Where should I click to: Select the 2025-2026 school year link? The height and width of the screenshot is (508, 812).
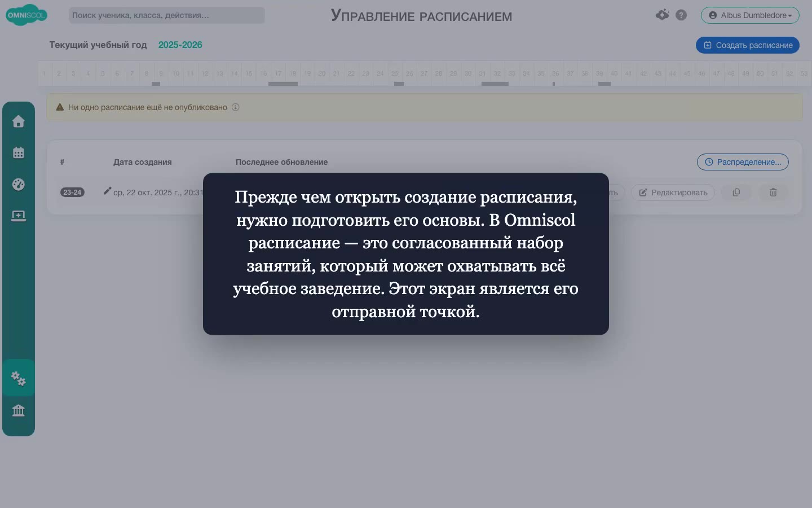pyautogui.click(x=180, y=45)
